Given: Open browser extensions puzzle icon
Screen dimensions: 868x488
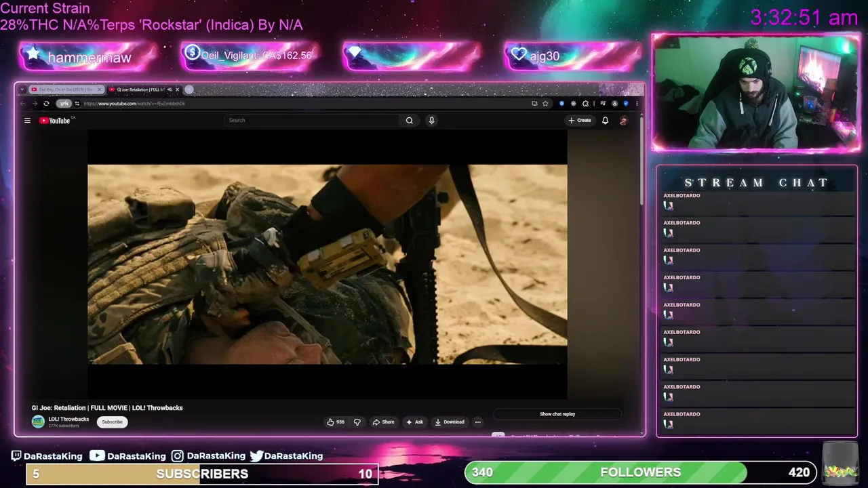Looking at the screenshot, I should point(585,104).
